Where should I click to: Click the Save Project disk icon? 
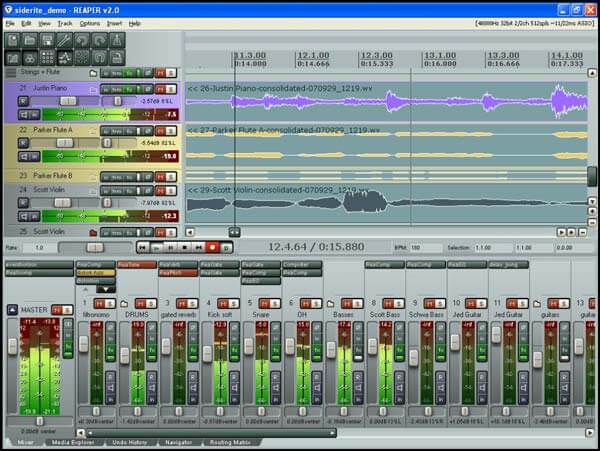point(49,40)
